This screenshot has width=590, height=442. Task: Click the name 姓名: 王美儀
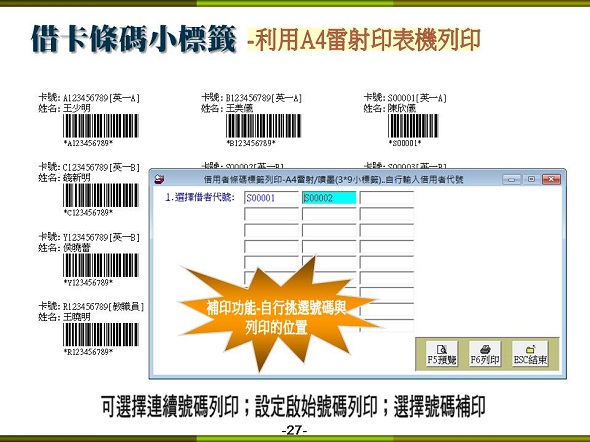coord(227,108)
